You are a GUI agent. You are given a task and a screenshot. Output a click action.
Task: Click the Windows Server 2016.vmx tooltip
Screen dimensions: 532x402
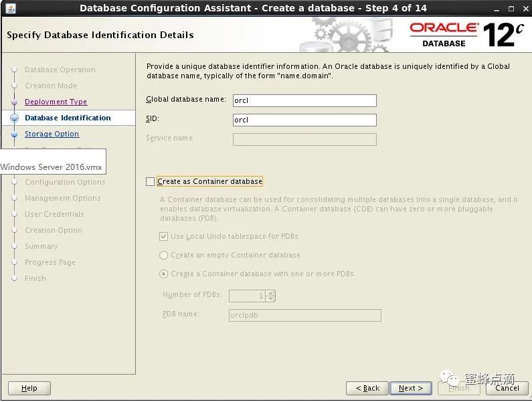(x=53, y=162)
